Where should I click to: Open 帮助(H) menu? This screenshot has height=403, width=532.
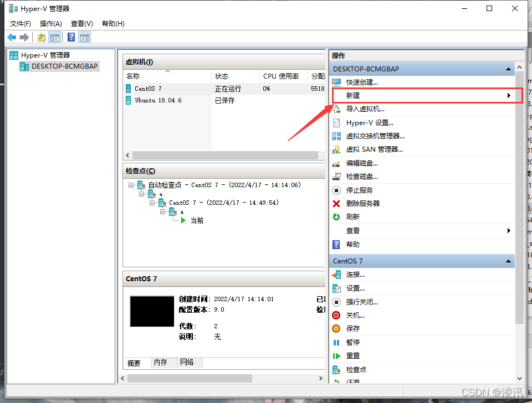coord(113,24)
